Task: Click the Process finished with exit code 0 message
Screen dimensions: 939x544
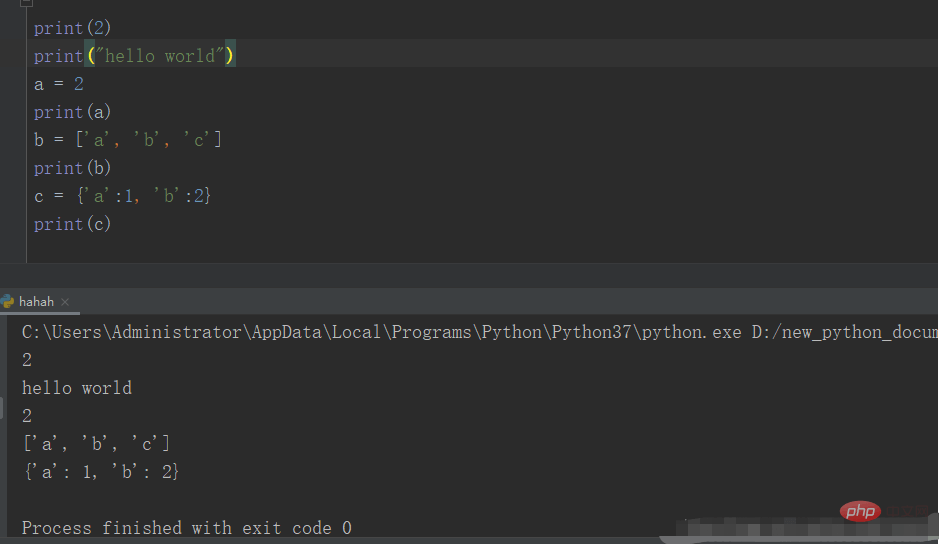Action: point(187,528)
